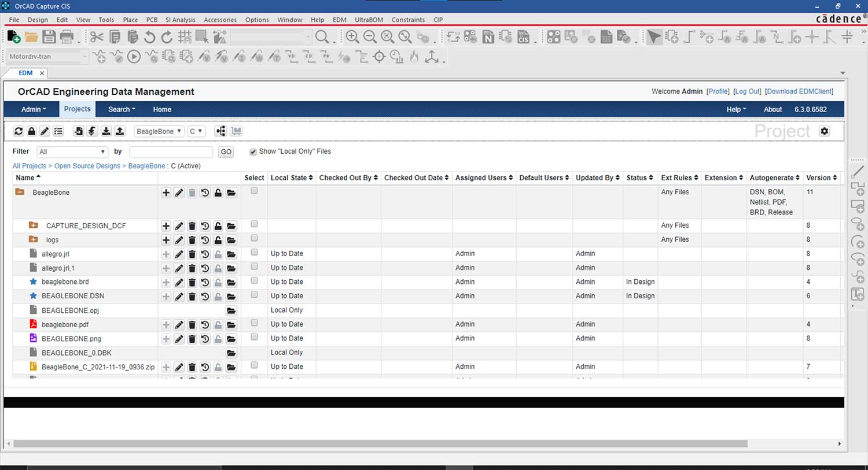The height and width of the screenshot is (470, 868).
Task: Select the BeagleBone folder row checkbox
Action: [x=254, y=191]
